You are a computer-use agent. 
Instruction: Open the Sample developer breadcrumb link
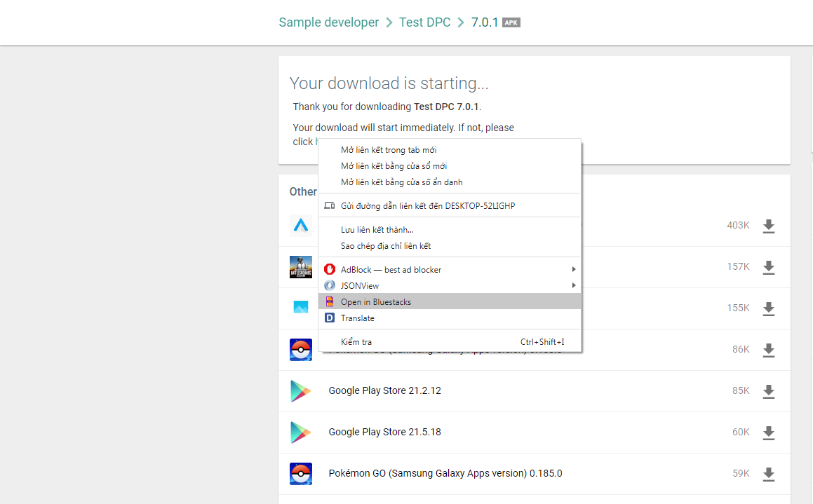[x=329, y=22]
